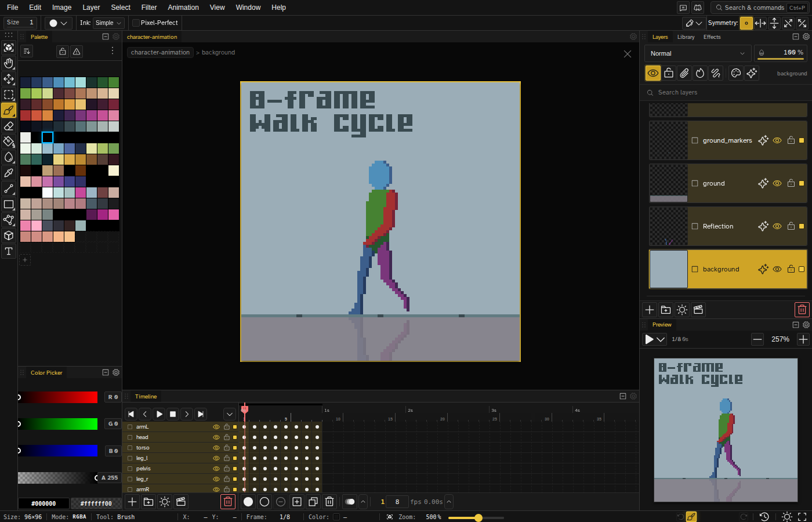Viewport: 812px width, 522px height.
Task: Open undo history clock icon
Action: pyautogui.click(x=764, y=517)
